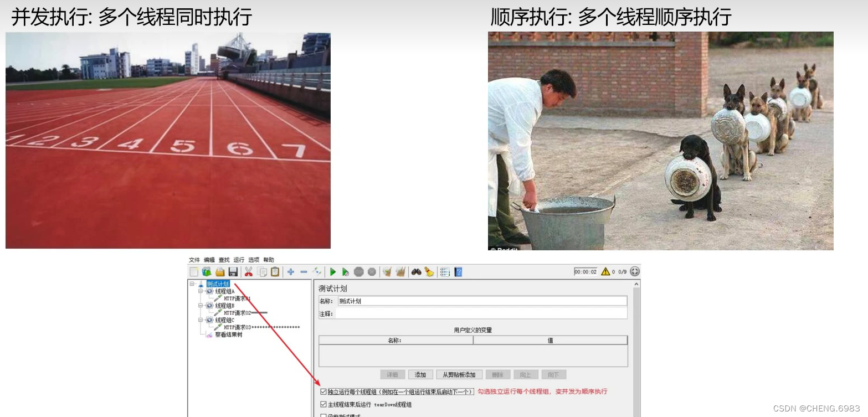Select 线程组A in the tree
This screenshot has height=417, width=868.
click(224, 291)
